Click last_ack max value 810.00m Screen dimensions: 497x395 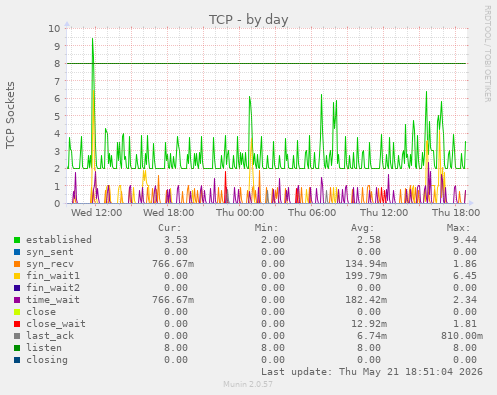[462, 336]
